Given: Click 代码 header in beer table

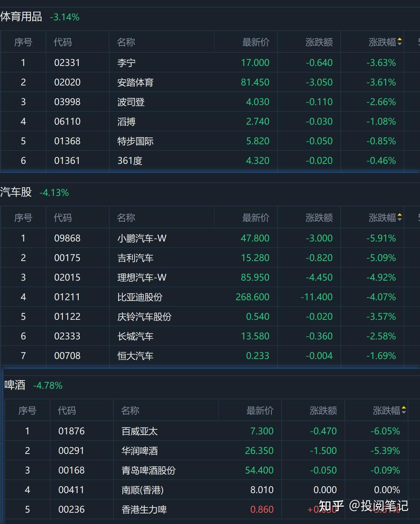Looking at the screenshot, I should tap(67, 411).
